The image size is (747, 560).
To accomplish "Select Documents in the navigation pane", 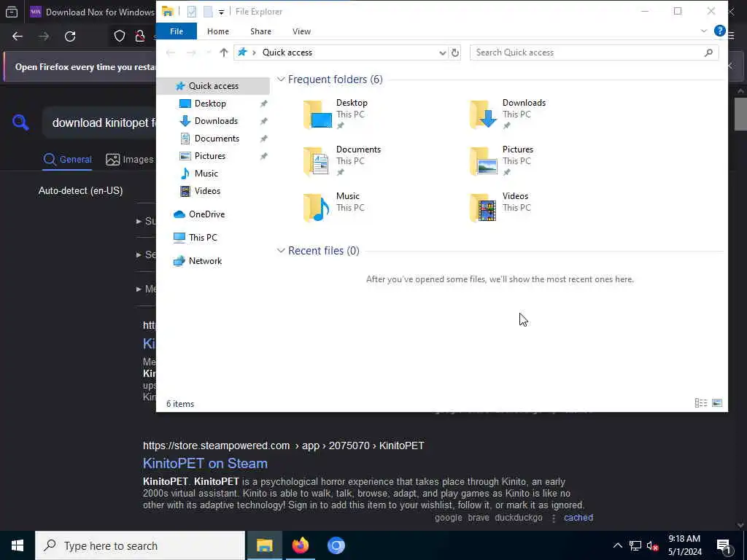I will click(x=217, y=139).
